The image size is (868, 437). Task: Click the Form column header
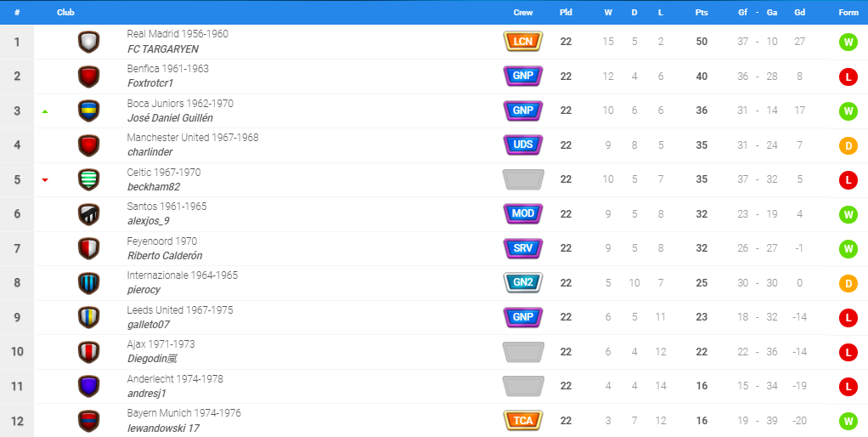coord(848,12)
